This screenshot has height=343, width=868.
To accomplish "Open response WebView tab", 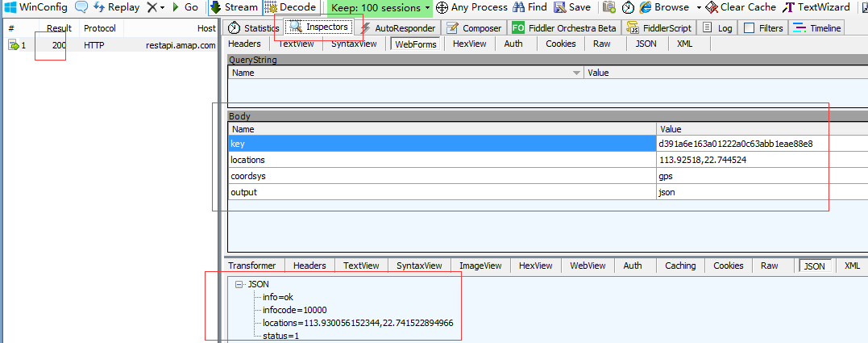I will [x=588, y=266].
